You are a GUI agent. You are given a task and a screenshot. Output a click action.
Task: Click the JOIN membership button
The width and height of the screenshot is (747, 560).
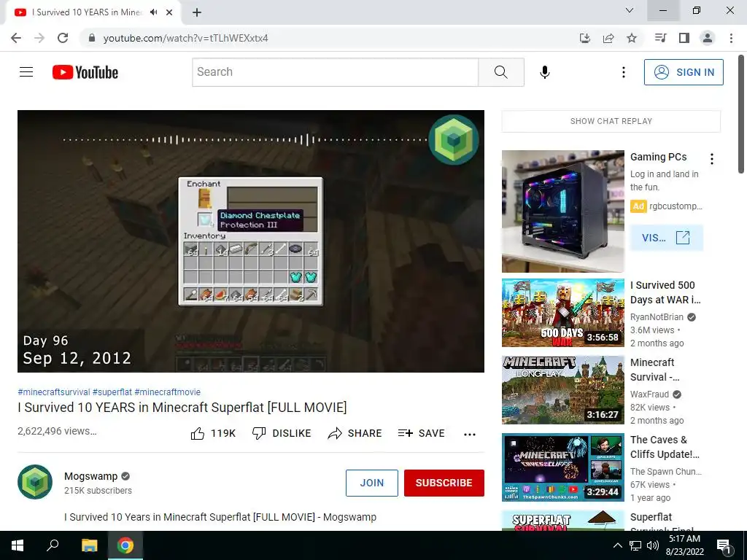[371, 483]
